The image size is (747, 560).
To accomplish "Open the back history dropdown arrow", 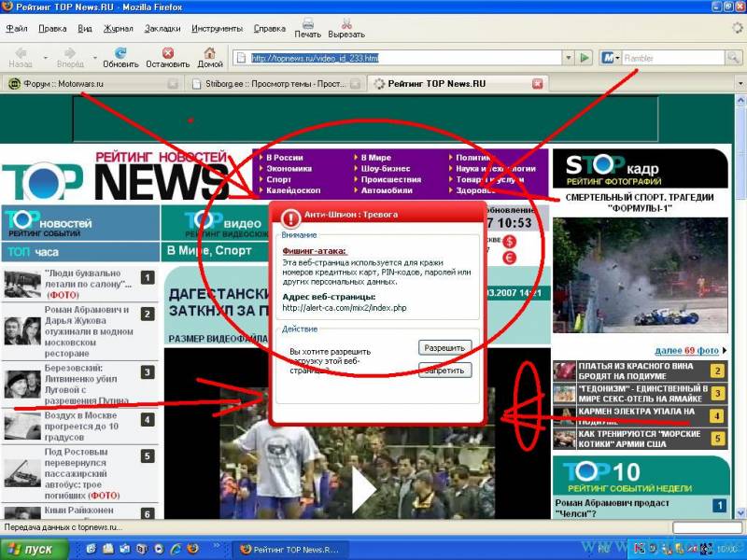I will click(46, 58).
